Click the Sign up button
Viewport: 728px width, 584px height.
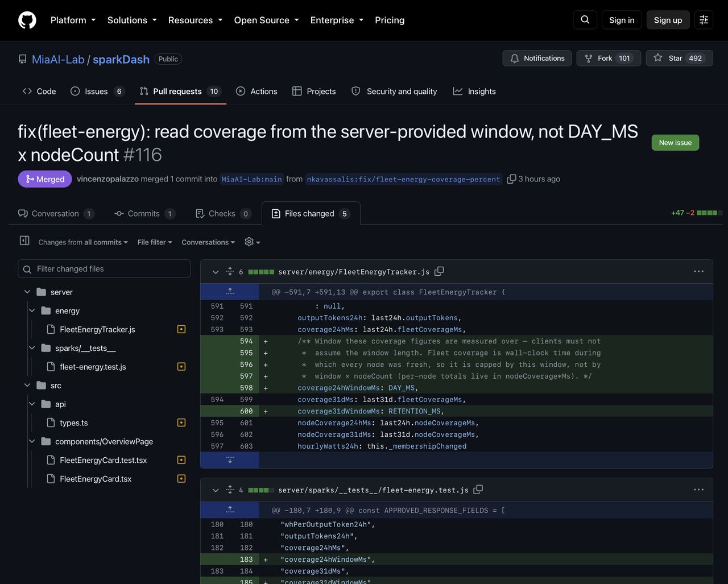point(668,20)
